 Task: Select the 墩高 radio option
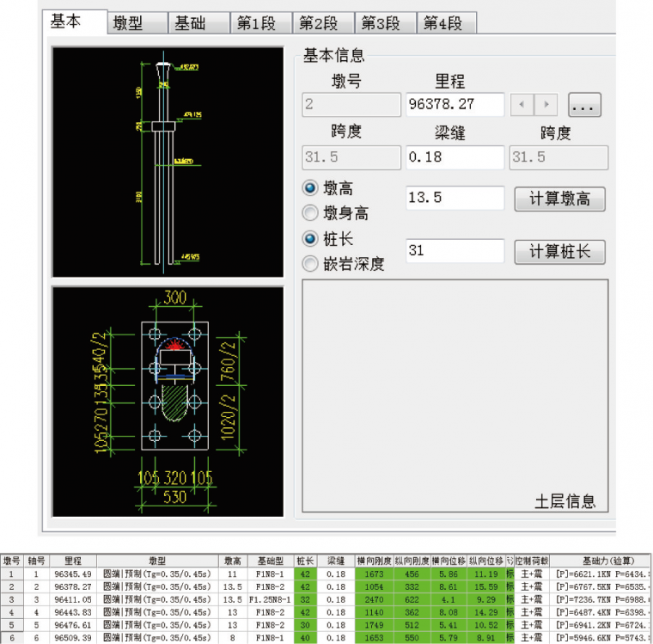310,188
